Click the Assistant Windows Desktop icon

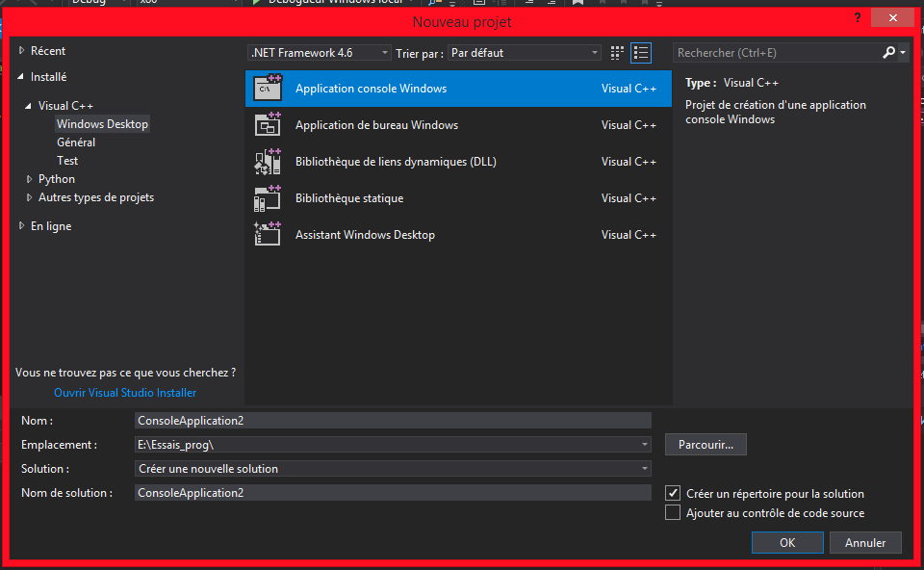point(268,235)
